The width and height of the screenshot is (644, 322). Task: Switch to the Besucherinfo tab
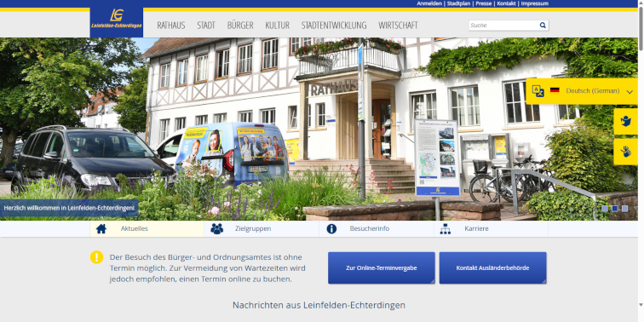tap(377, 229)
